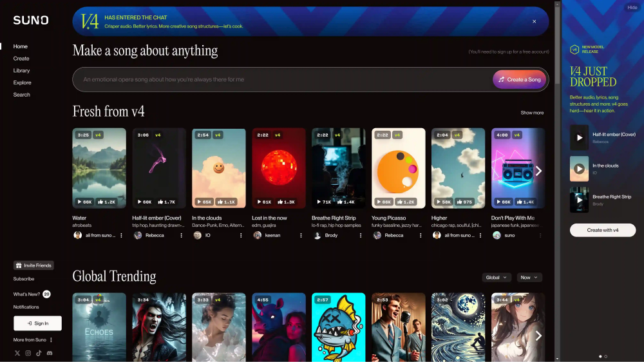Open Library in sidebar

point(21,71)
